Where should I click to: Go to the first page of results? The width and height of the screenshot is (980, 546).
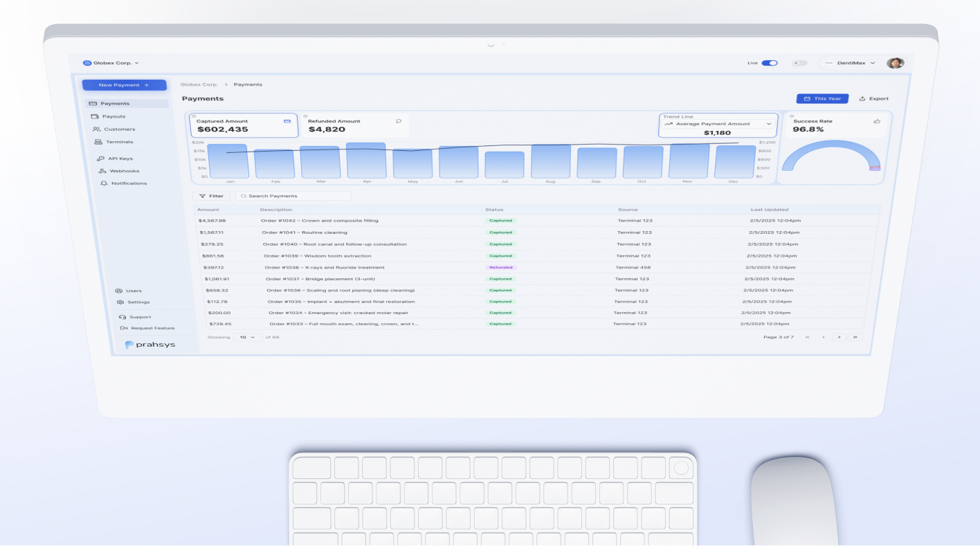[808, 337]
